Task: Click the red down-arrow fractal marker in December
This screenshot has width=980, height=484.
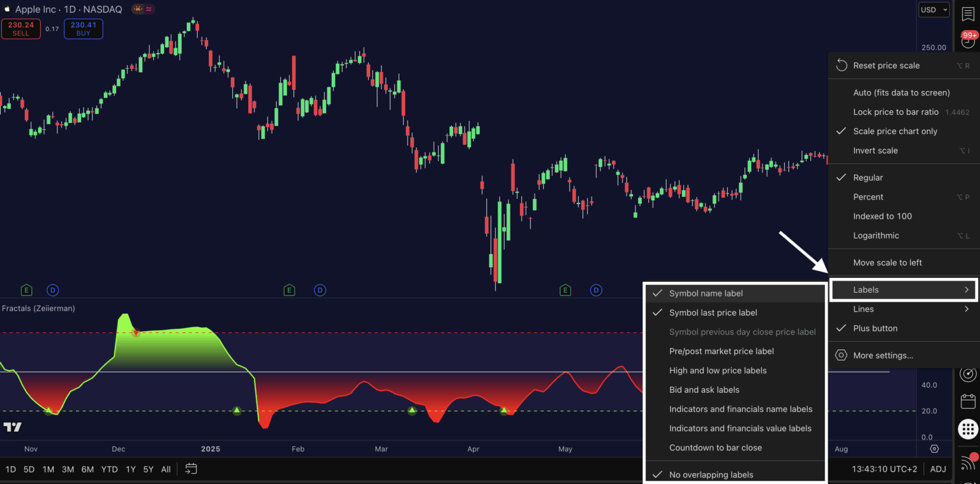Action: 135,333
